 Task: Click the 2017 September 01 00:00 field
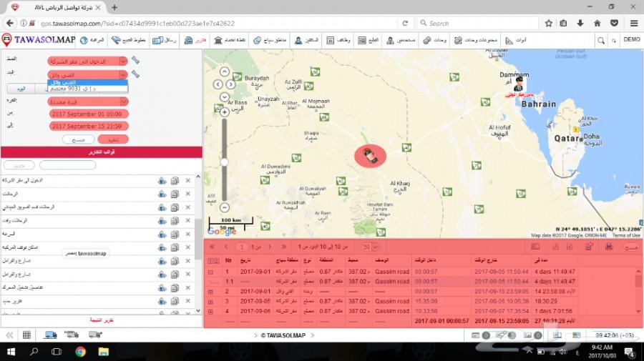[88, 114]
